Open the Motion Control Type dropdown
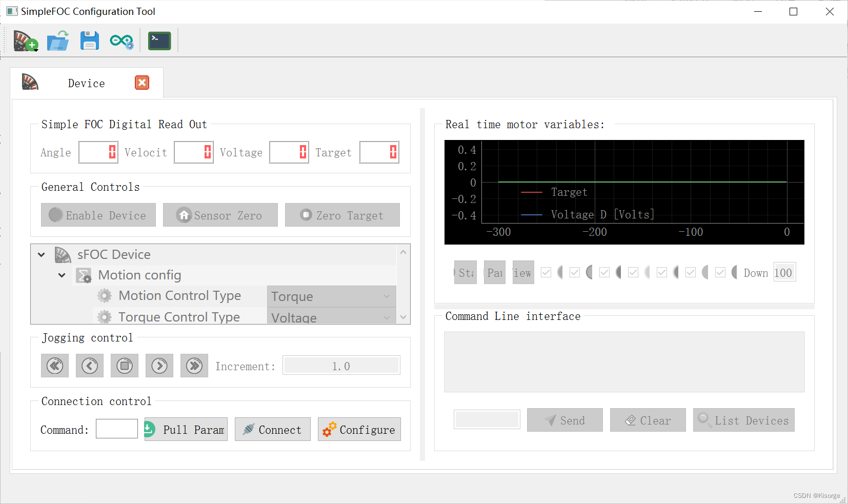 331,296
